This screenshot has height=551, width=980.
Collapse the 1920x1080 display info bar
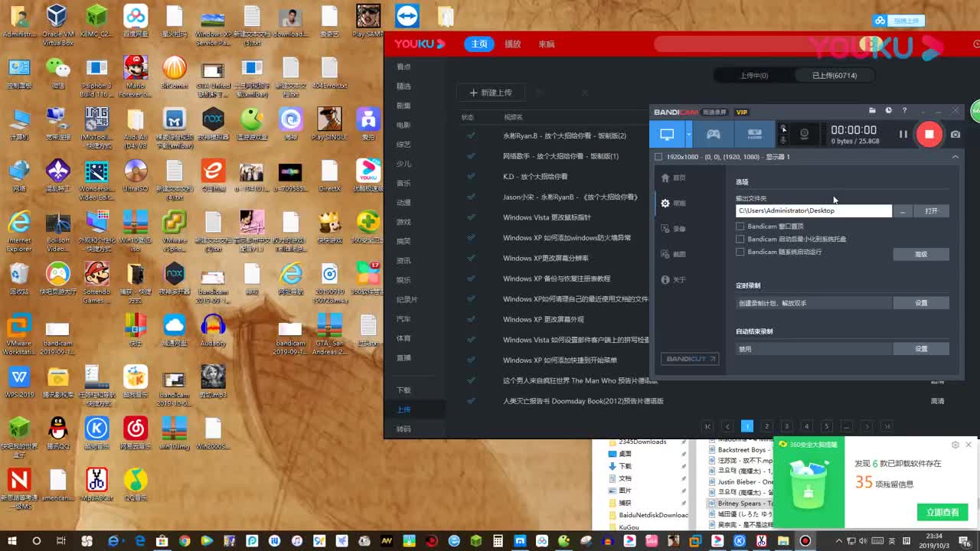click(955, 156)
